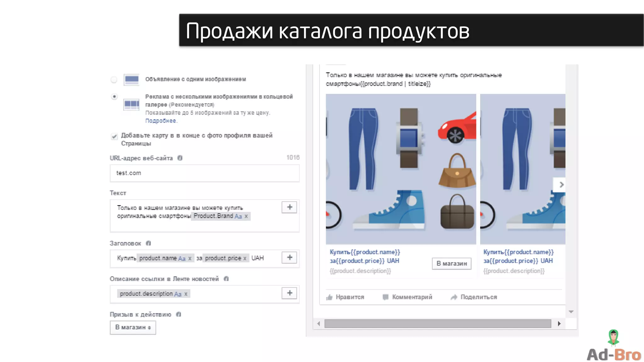Open Aa formatting of product.name tag
The width and height of the screenshot is (644, 362).
click(182, 258)
